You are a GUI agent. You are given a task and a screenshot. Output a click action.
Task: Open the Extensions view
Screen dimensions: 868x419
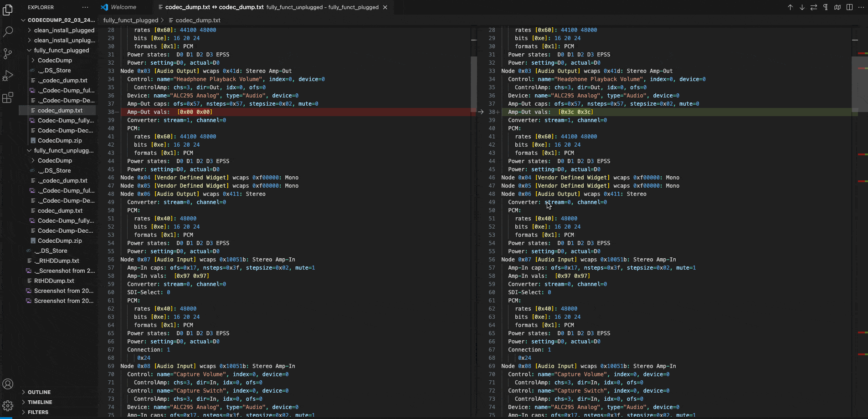tap(8, 97)
